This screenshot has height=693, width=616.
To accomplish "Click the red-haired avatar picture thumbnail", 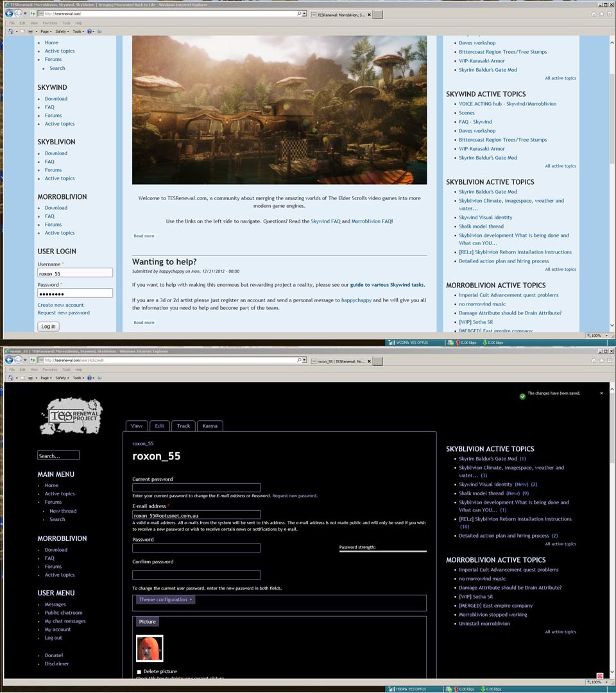I will click(150, 648).
